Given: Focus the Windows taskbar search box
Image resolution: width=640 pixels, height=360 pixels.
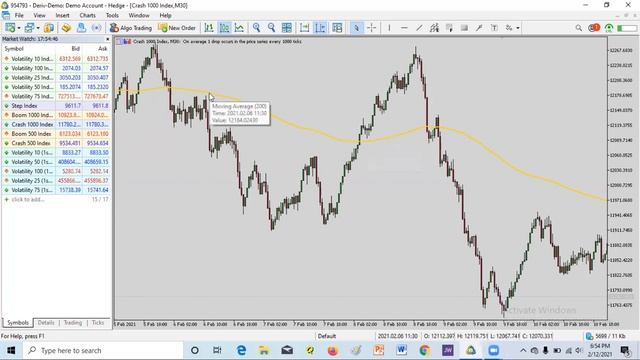Looking at the screenshot, I should [x=102, y=350].
